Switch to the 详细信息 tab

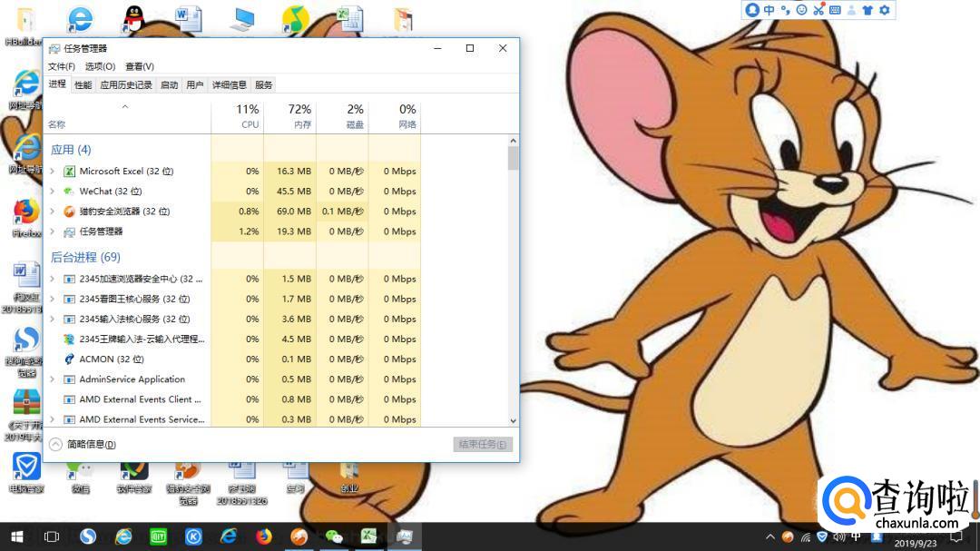230,85
